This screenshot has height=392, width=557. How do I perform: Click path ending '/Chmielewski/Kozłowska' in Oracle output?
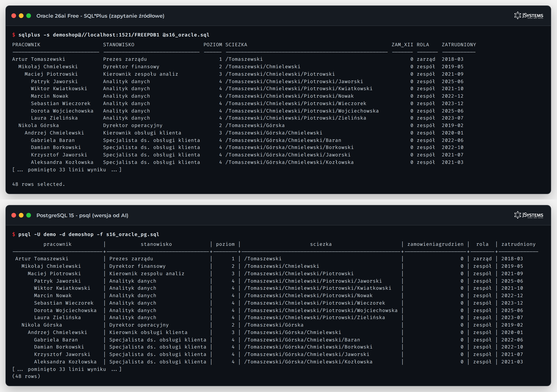click(x=289, y=162)
